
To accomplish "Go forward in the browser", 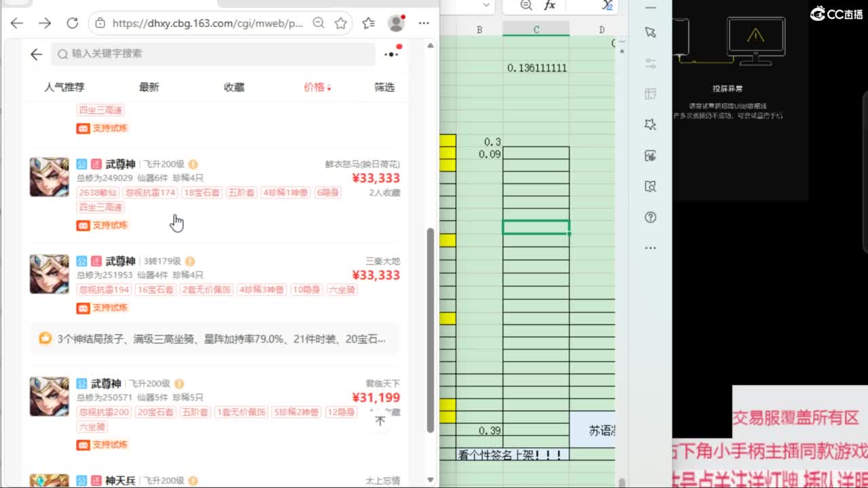I will 45,23.
